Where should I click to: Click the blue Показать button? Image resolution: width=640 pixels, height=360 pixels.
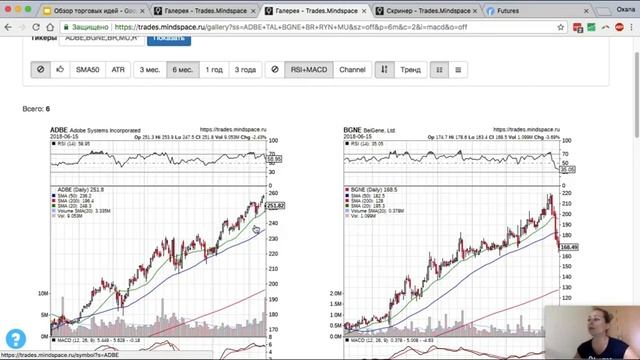coord(169,40)
